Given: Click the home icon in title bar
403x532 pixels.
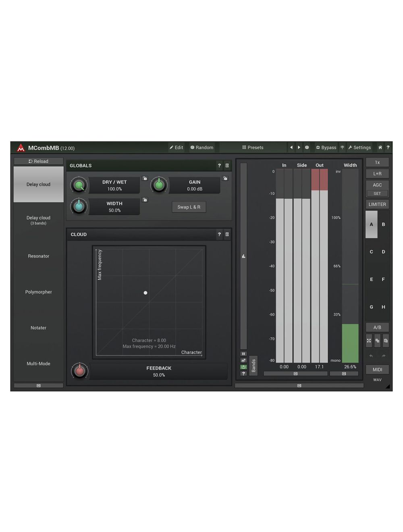Looking at the screenshot, I should pos(380,148).
